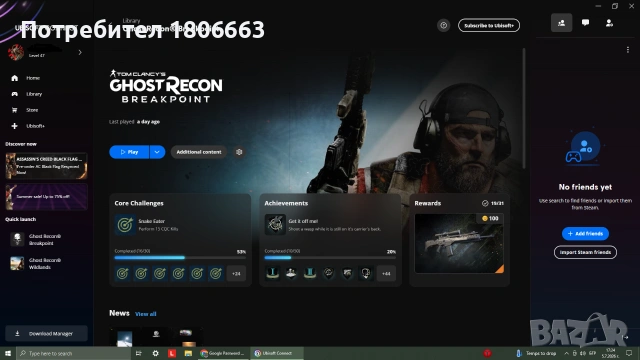Open the friends list panel icon
This screenshot has height=360, width=640.
[x=562, y=23]
